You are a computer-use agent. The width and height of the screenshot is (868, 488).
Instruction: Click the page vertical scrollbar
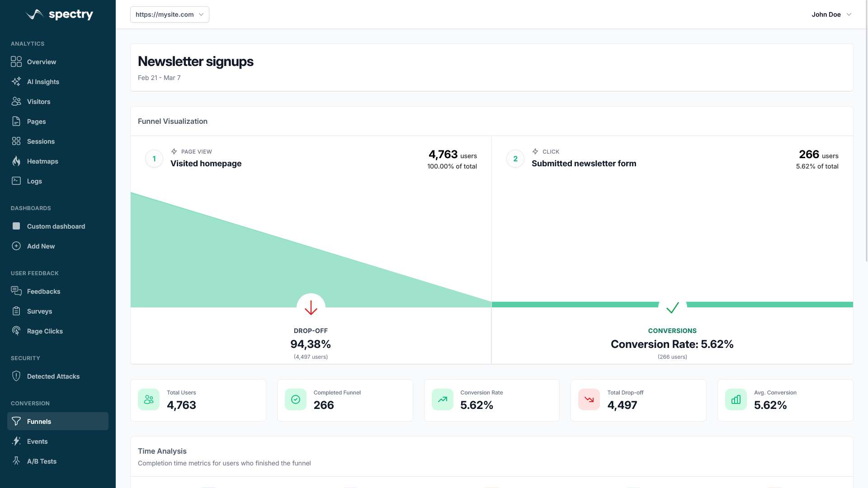pos(866,131)
